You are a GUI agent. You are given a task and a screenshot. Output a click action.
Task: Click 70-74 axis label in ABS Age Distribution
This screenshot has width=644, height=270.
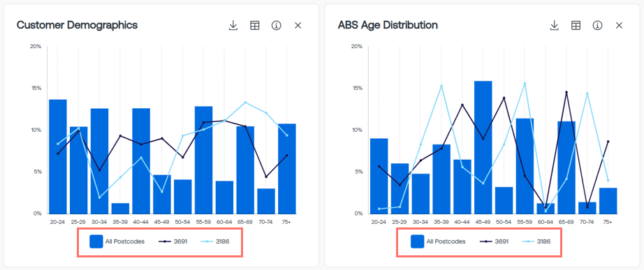coord(587,222)
